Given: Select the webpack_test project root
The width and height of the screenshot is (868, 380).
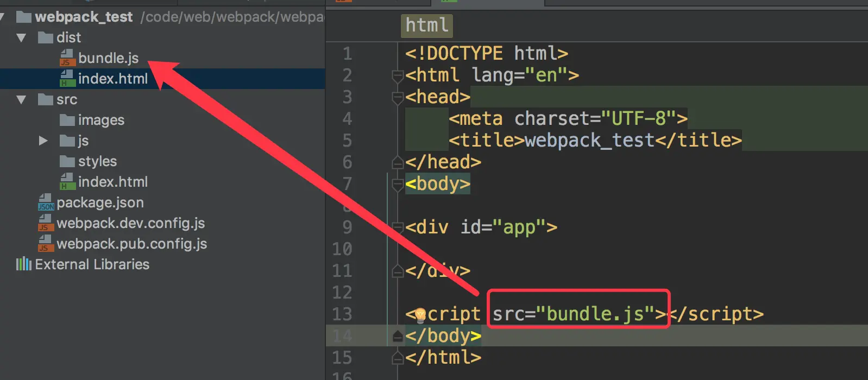Looking at the screenshot, I should coord(84,17).
